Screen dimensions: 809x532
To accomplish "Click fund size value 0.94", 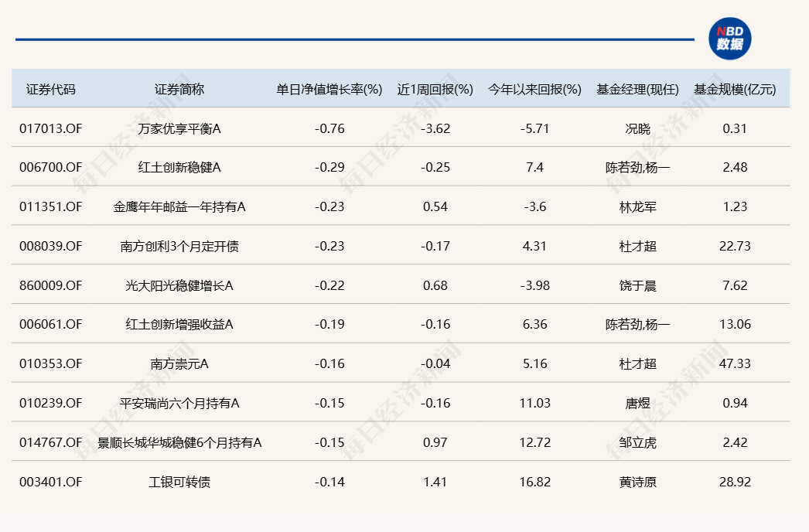I will 735,403.
